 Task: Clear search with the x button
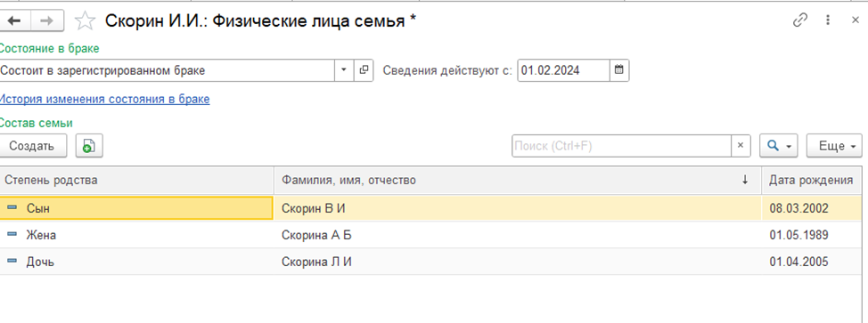tap(741, 146)
